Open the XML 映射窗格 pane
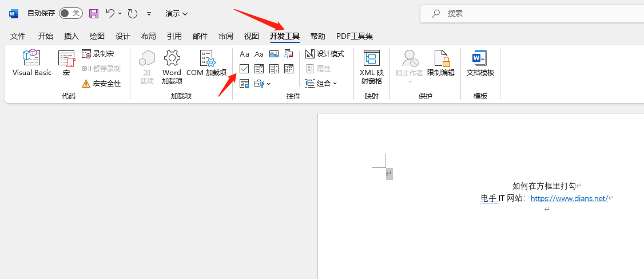 pos(372,66)
